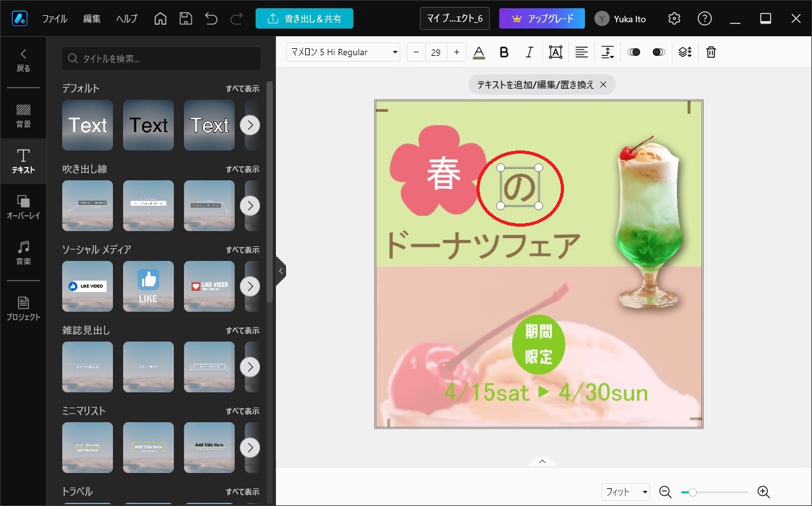Open the help question mark icon

click(x=705, y=18)
